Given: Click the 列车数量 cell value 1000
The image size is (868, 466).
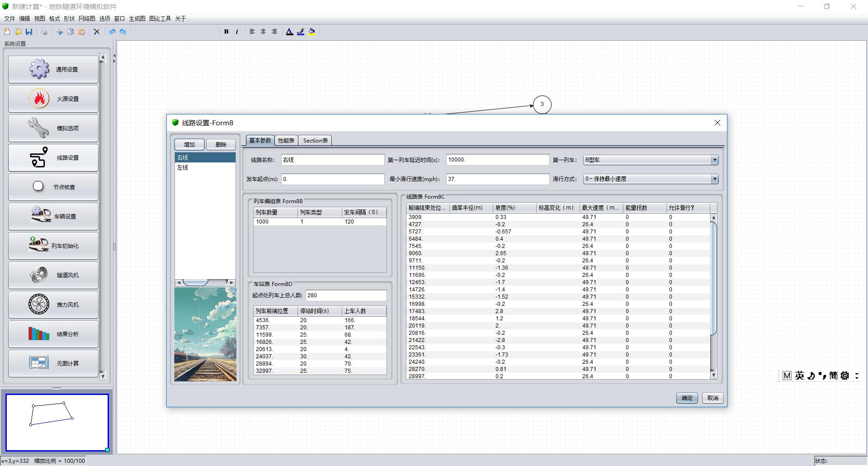Looking at the screenshot, I should (275, 222).
